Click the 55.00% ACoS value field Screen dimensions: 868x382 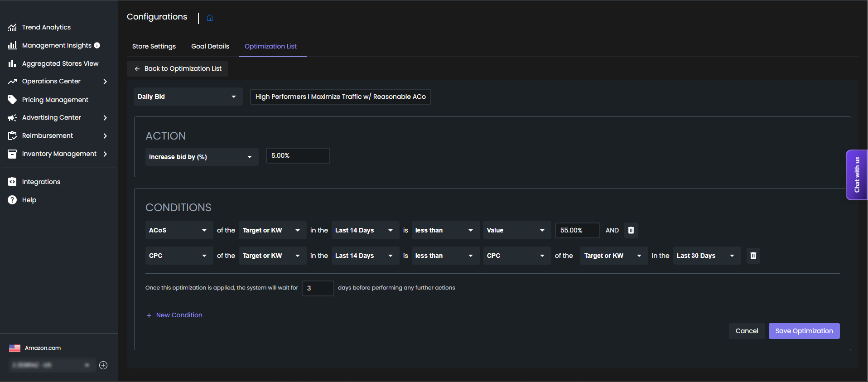coord(577,230)
